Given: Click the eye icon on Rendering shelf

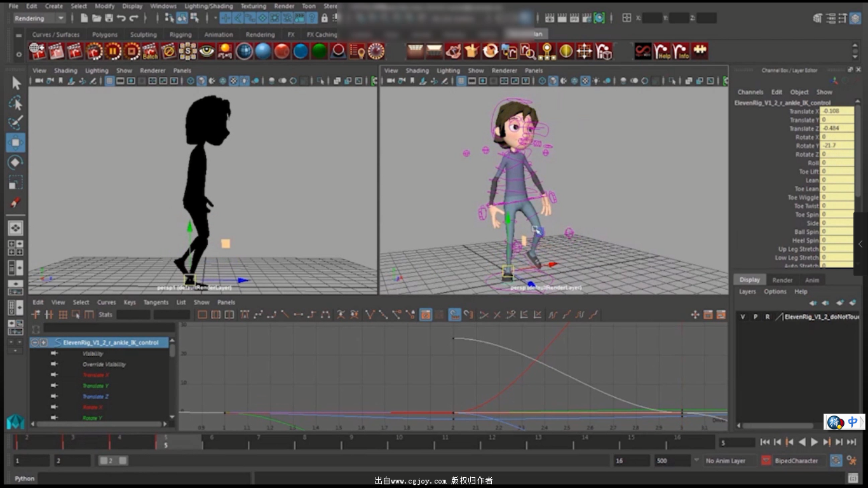Looking at the screenshot, I should click(207, 51).
